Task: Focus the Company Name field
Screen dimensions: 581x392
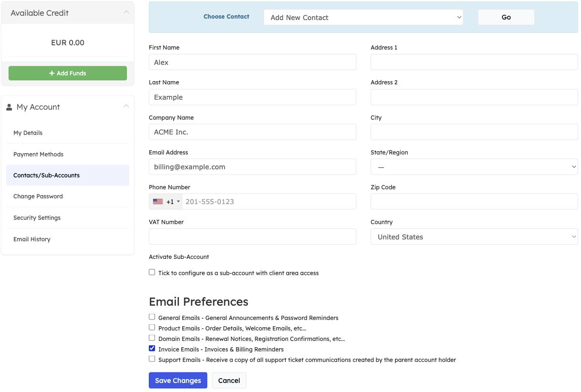Action: [252, 132]
